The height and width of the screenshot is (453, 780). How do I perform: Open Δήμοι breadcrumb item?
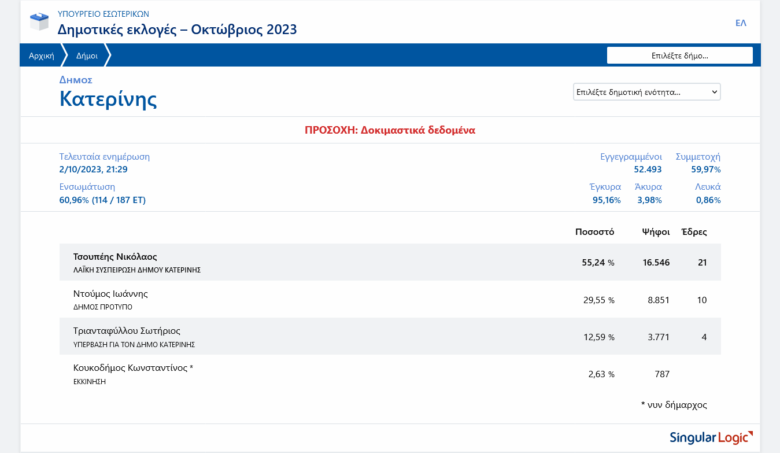(x=87, y=56)
